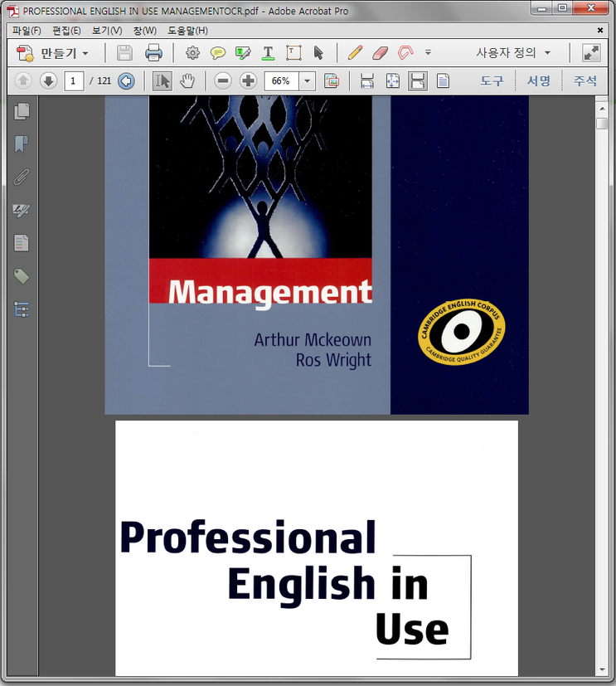
Task: Click the single document page icon
Action: click(x=443, y=81)
